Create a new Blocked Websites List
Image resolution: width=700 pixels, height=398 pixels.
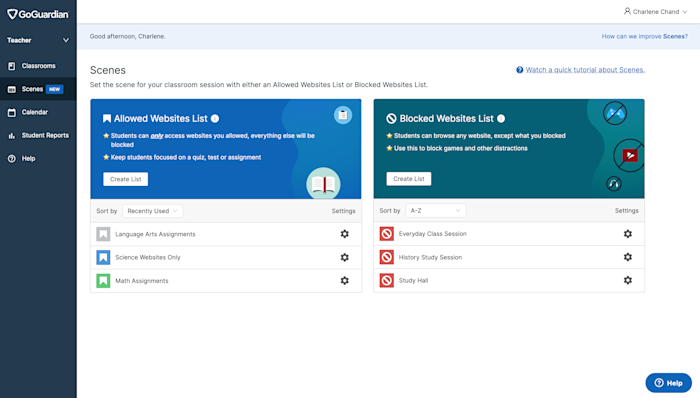(408, 179)
